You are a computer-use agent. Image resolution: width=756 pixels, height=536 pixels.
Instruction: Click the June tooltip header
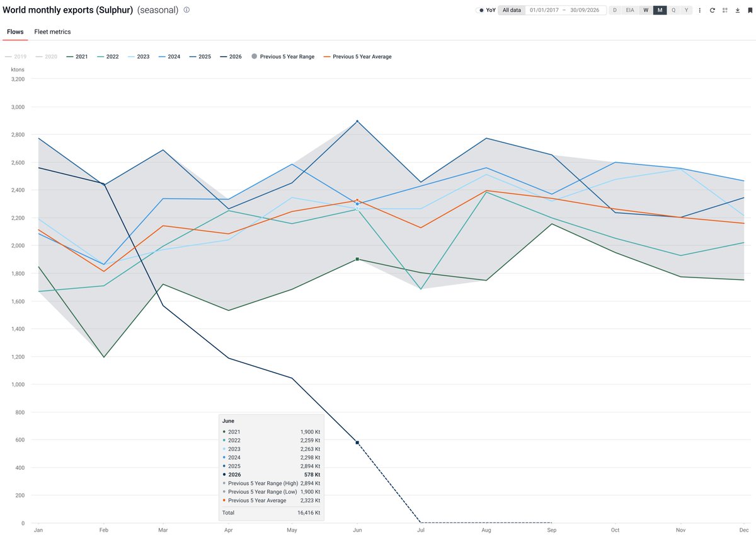tap(229, 421)
